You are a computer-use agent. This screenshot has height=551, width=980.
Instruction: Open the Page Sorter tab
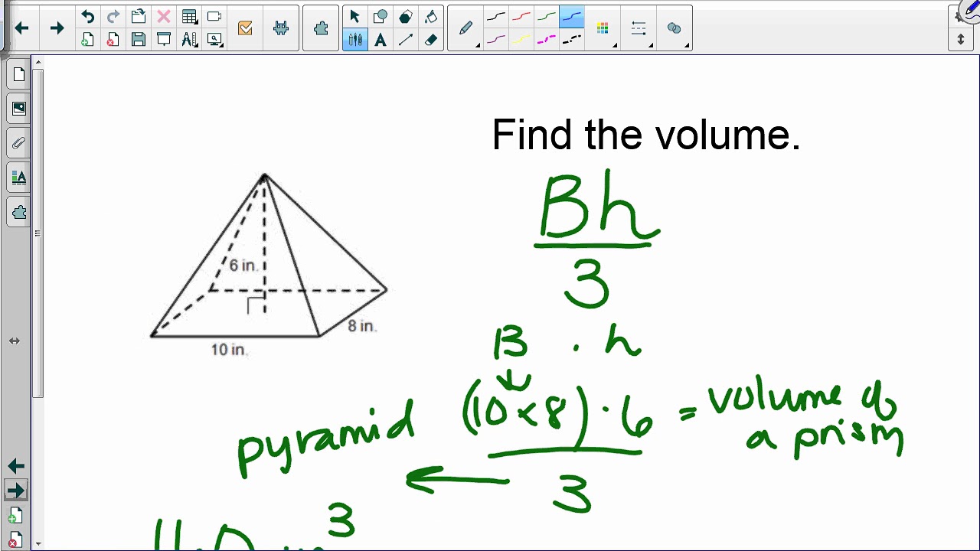point(19,75)
